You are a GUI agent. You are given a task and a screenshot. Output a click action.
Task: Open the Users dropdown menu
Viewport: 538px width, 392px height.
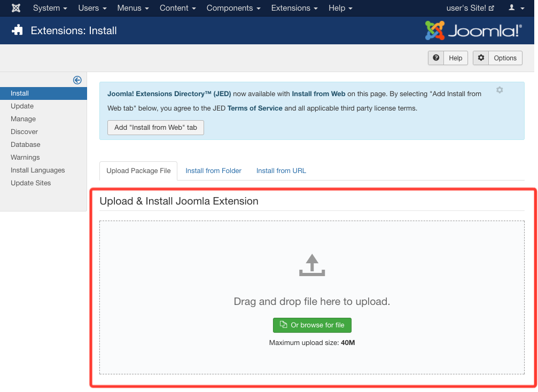click(92, 8)
